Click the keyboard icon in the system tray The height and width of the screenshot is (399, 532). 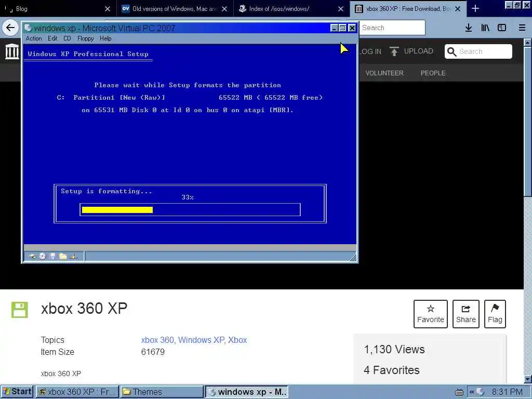click(x=459, y=392)
